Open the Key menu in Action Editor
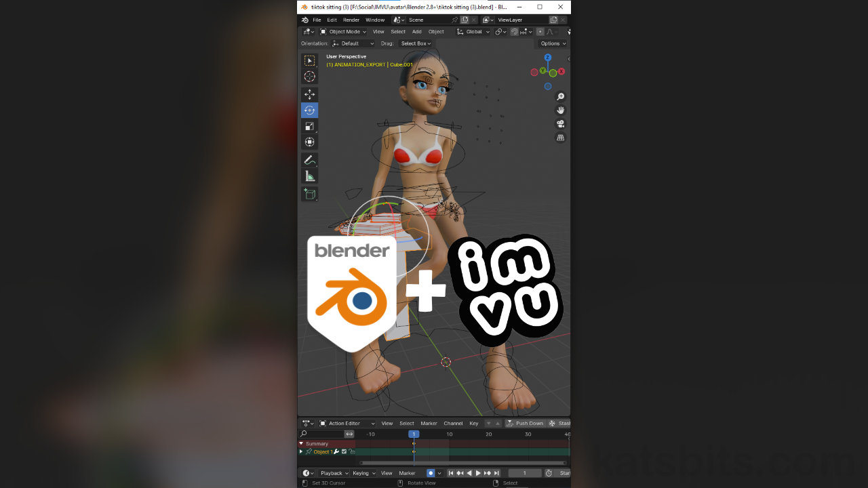This screenshot has height=488, width=868. (474, 424)
